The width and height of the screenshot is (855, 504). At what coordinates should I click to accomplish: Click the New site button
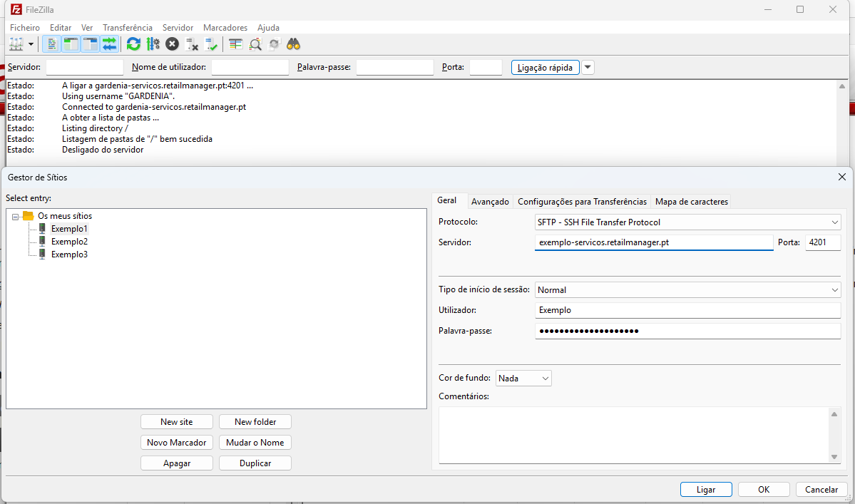[x=177, y=422]
